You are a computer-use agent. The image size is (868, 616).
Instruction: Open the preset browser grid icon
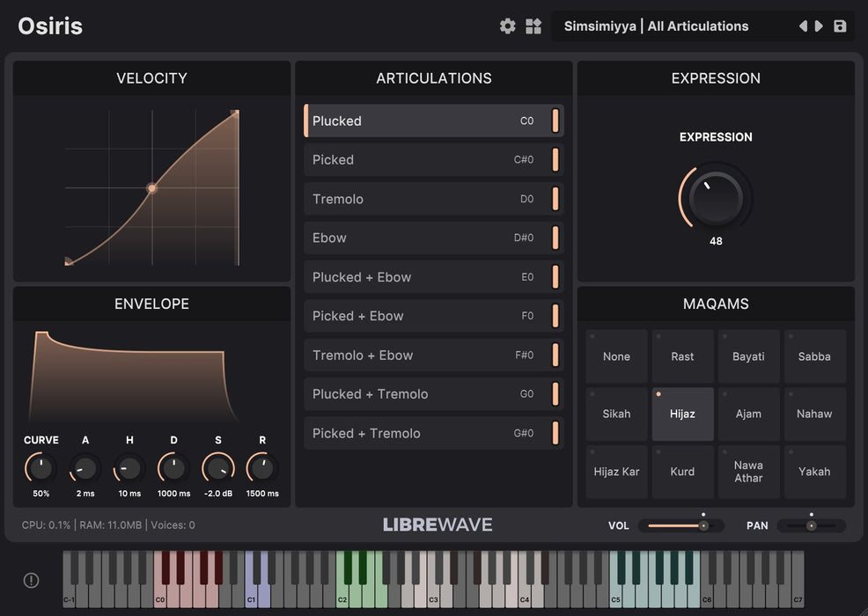(533, 26)
